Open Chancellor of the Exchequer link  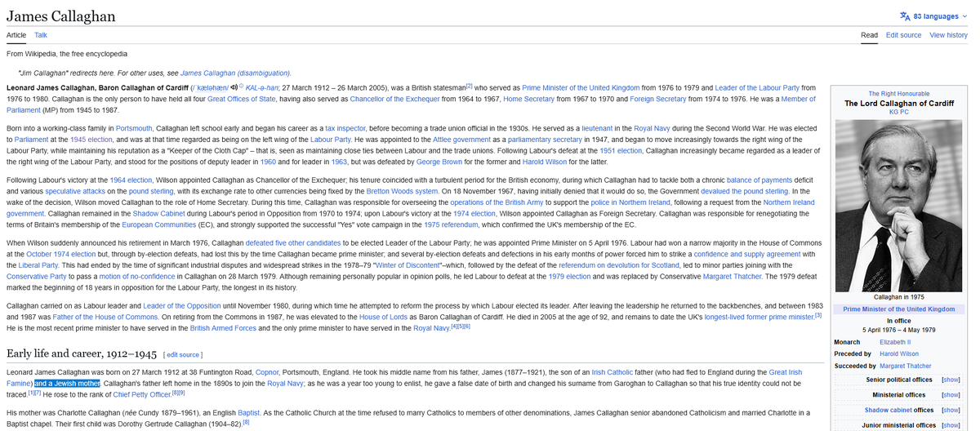click(395, 99)
